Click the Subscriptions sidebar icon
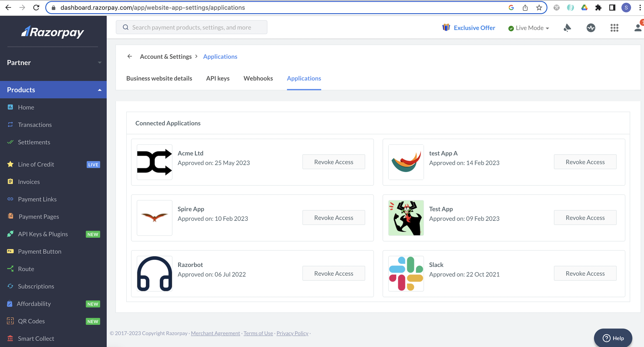This screenshot has width=644, height=347. coord(10,286)
